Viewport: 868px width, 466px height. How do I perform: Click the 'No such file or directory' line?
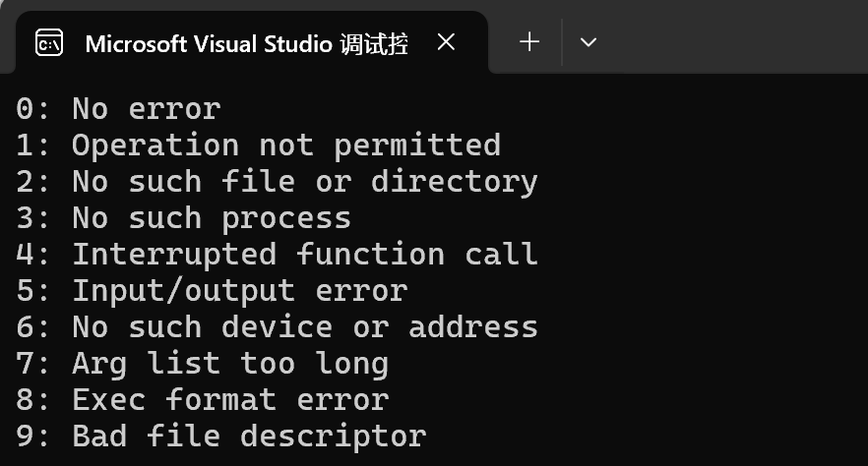pos(277,182)
